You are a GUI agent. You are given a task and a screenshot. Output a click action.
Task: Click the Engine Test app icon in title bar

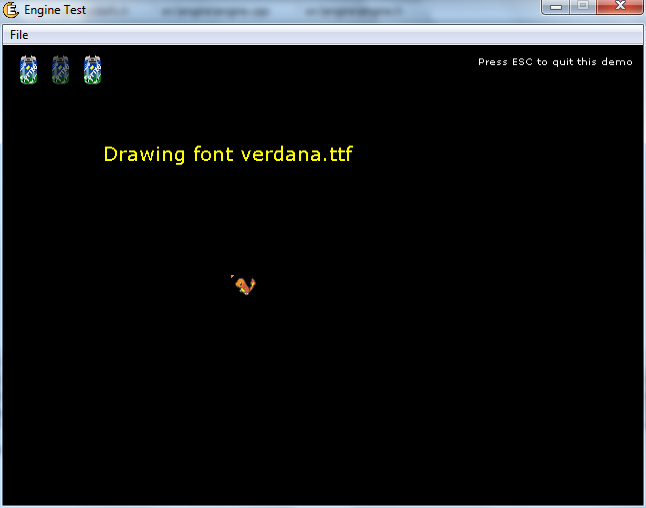[x=12, y=10]
